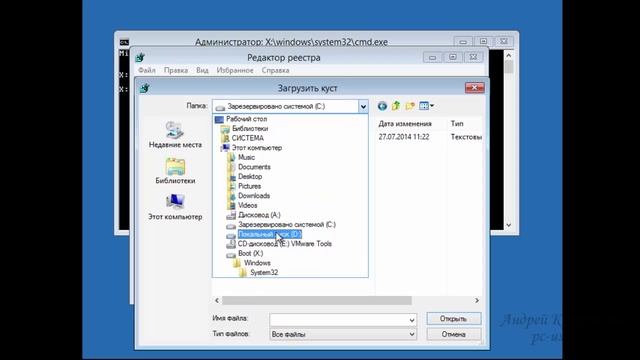Open the Файл menu in Registry Editor
The width and height of the screenshot is (640, 360).
[x=147, y=70]
